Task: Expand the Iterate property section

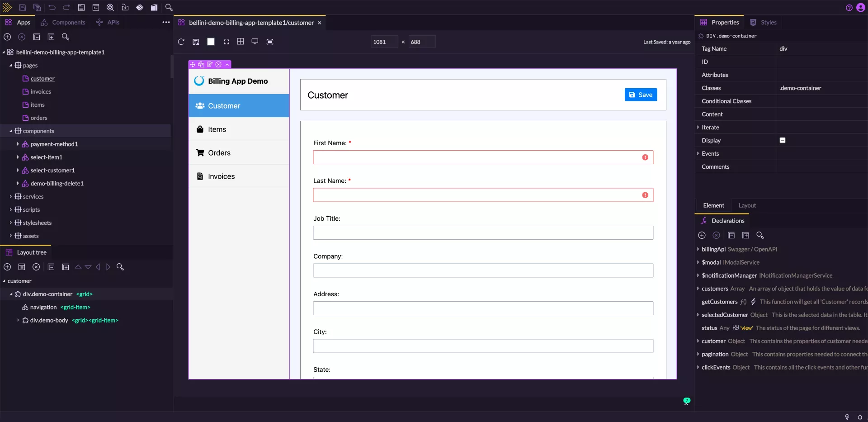Action: click(698, 128)
